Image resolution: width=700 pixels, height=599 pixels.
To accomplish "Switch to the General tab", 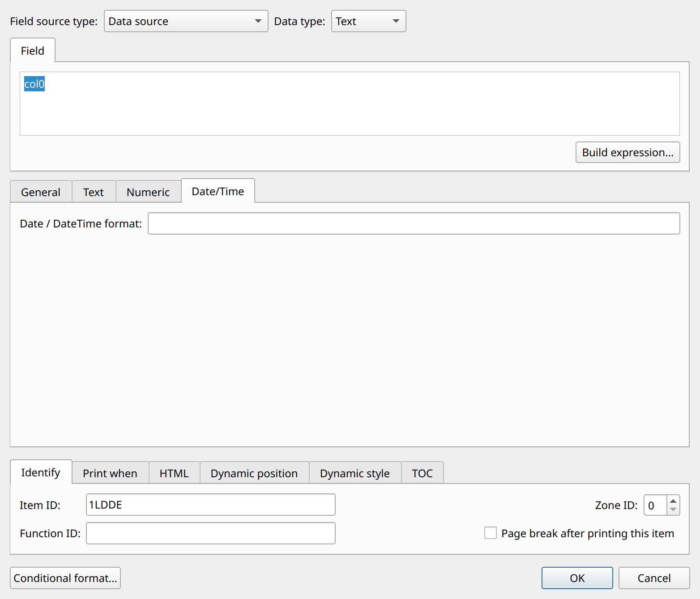I will tap(41, 192).
